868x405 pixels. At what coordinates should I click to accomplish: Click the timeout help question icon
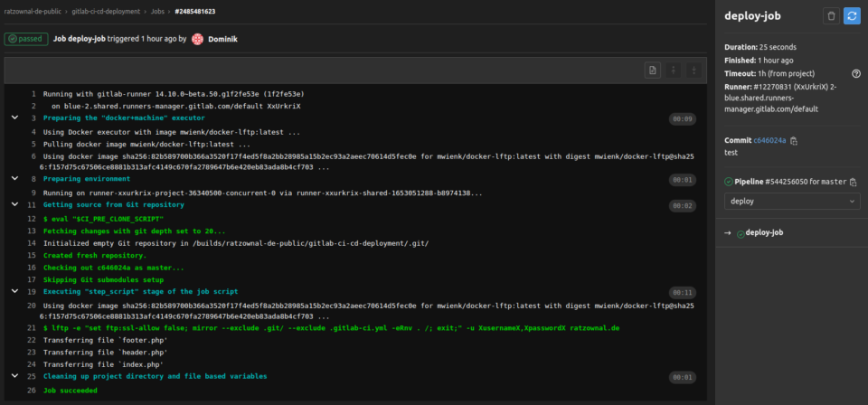(x=855, y=73)
